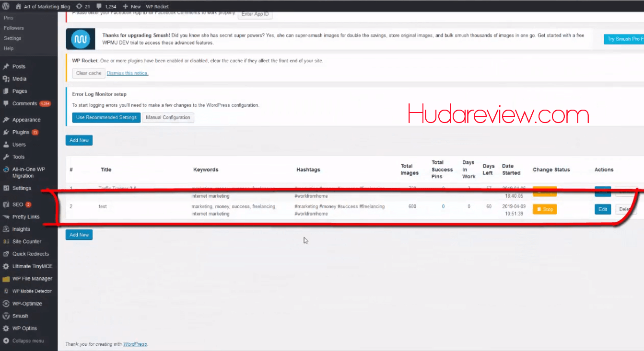The image size is (644, 351).
Task: Click the Title column header
Action: coord(106,170)
